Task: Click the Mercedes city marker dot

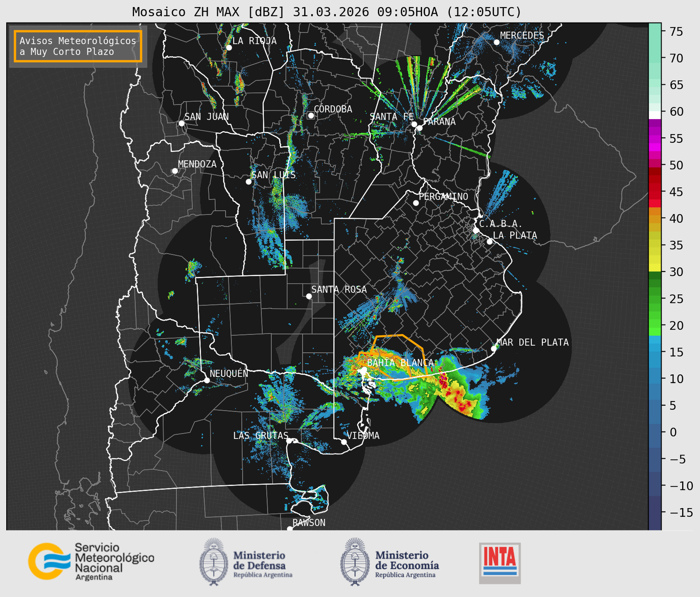Action: pyautogui.click(x=497, y=42)
